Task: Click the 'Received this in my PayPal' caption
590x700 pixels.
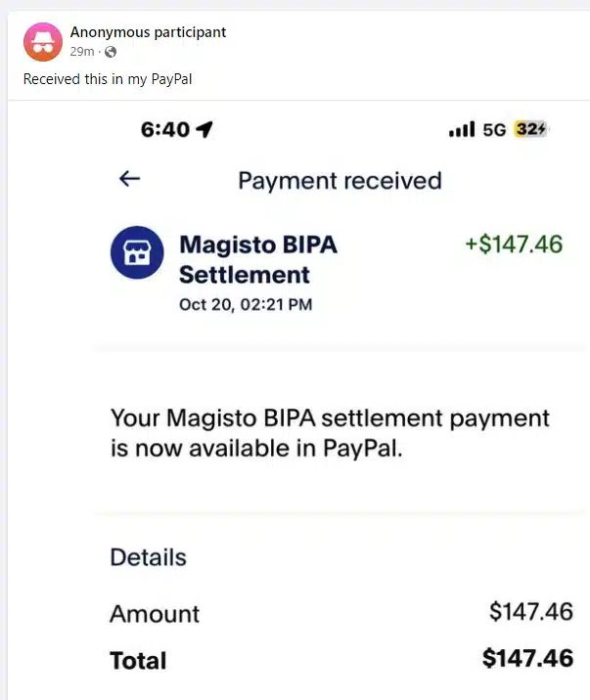Action: pyautogui.click(x=108, y=79)
